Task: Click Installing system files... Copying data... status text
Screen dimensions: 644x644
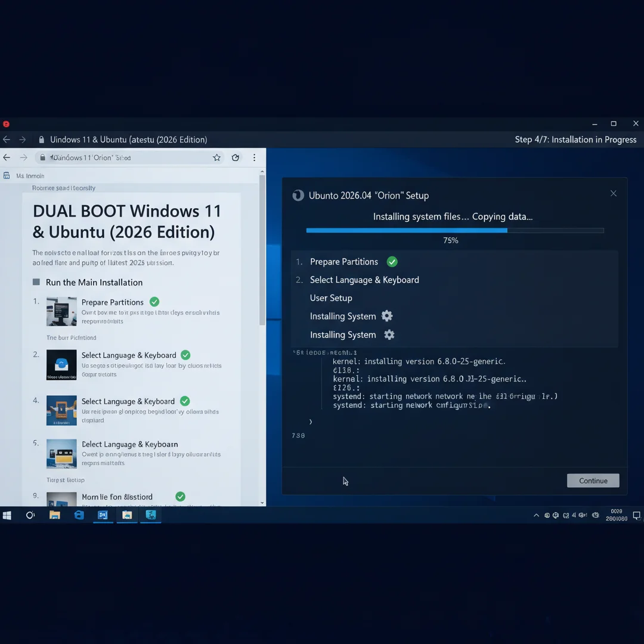Action: click(x=453, y=216)
